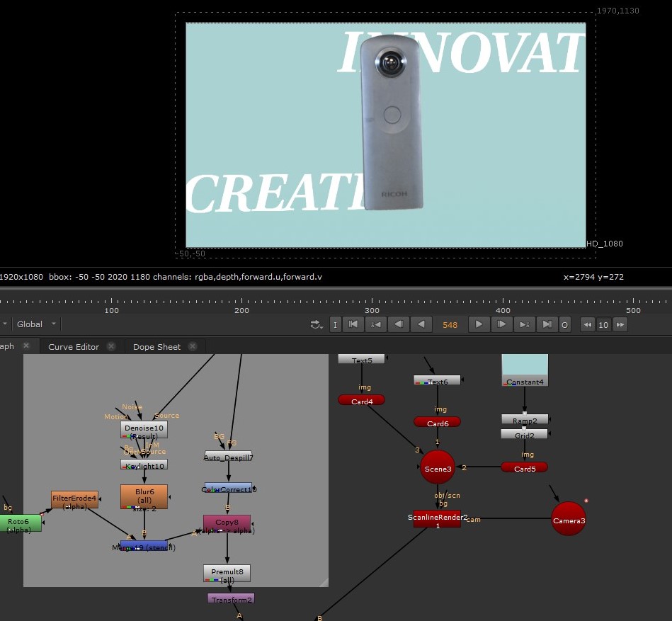Switch to the Curve Editor tab
This screenshot has width=672, height=621.
[x=73, y=347]
